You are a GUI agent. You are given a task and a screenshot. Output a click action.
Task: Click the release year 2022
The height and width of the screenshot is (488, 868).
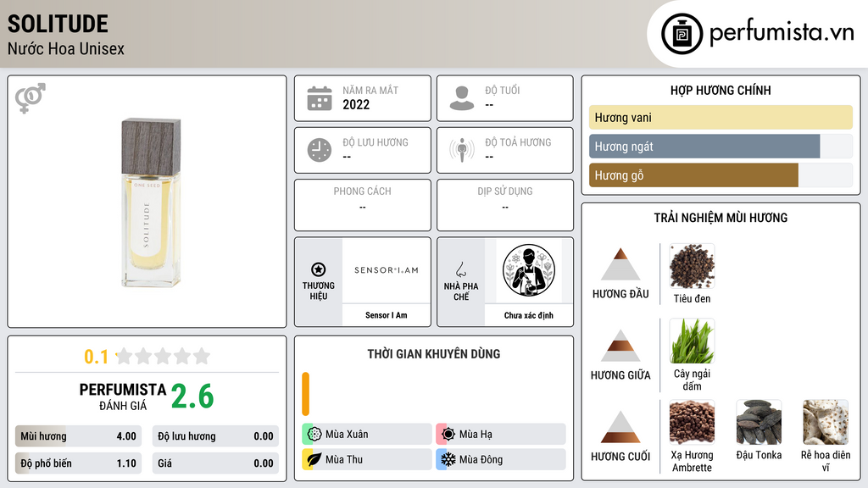(x=356, y=104)
